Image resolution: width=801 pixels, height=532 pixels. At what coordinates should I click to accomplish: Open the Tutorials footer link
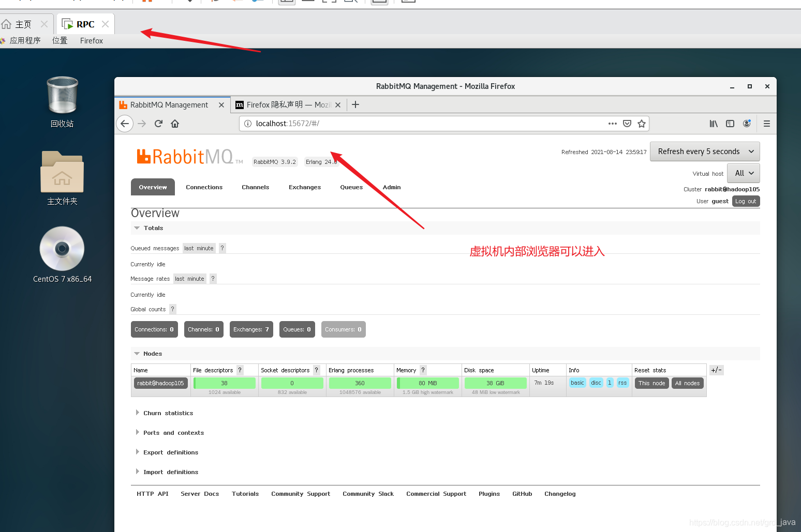point(245,494)
